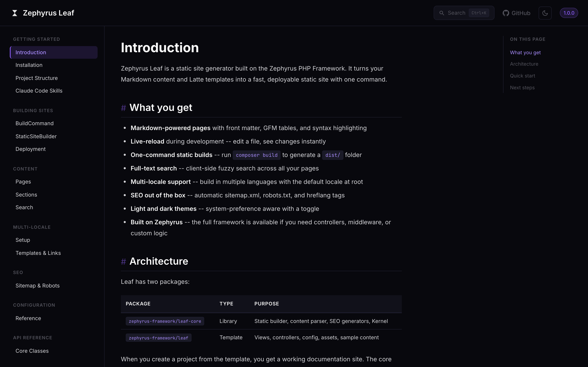Click the anchor link beside What you get

point(124,108)
